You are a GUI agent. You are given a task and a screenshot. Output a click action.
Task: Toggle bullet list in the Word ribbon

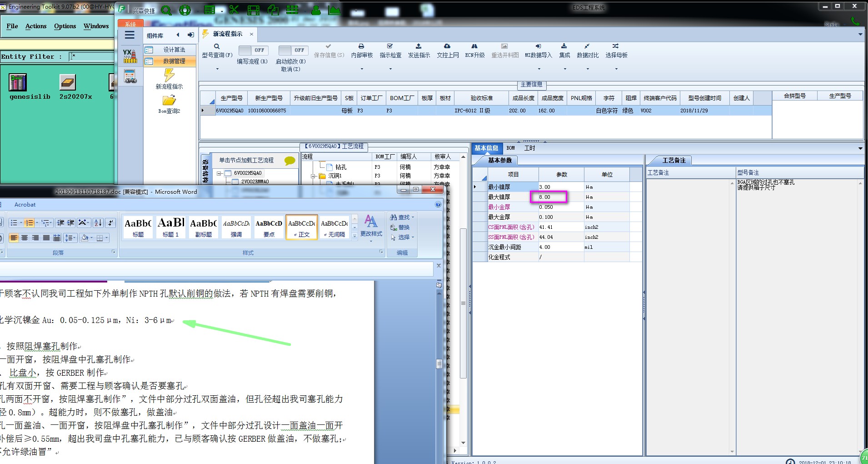14,223
